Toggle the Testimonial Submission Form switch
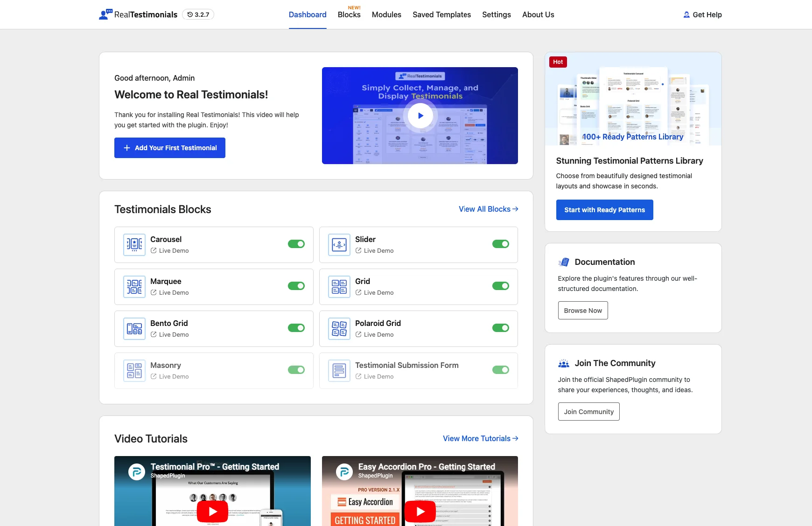Viewport: 812px width, 526px height. point(501,370)
